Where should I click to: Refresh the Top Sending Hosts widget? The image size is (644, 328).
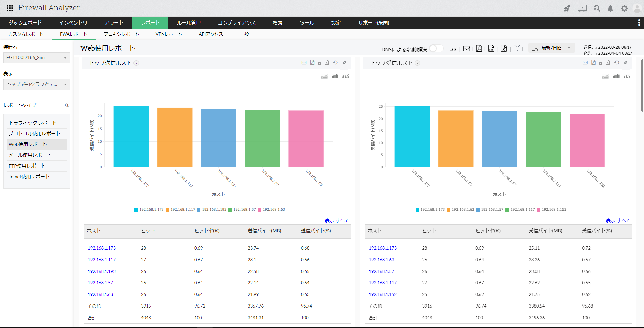[x=335, y=63]
